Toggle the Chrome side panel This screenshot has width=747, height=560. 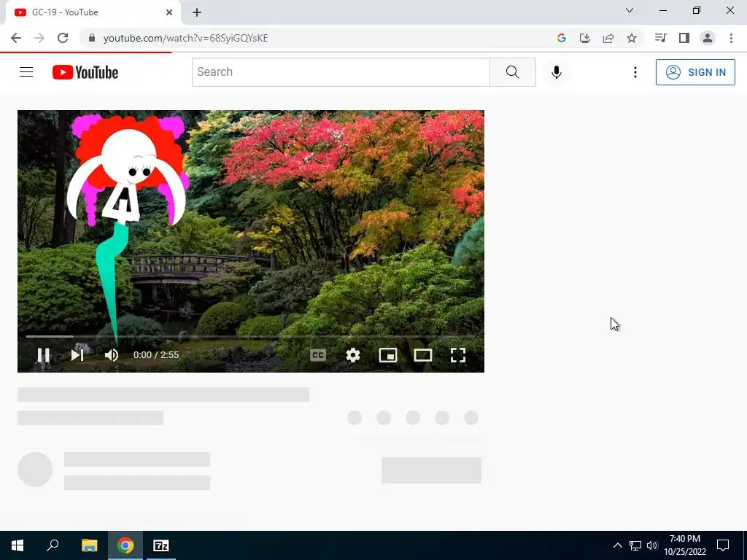tap(684, 38)
